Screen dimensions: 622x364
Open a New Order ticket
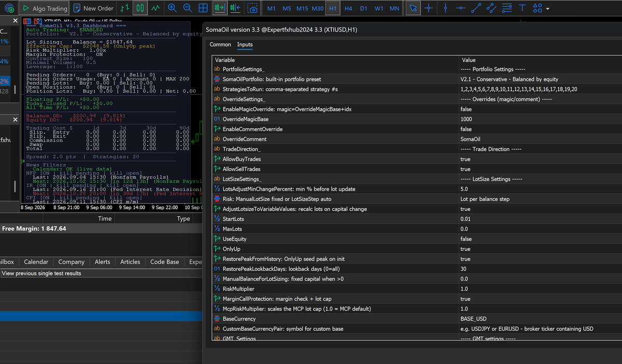(94, 8)
